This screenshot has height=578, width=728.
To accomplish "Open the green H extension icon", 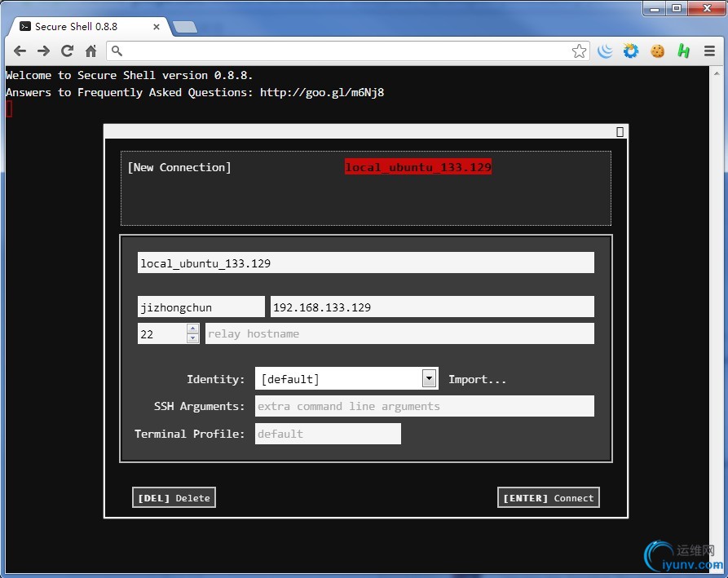I will click(x=683, y=51).
